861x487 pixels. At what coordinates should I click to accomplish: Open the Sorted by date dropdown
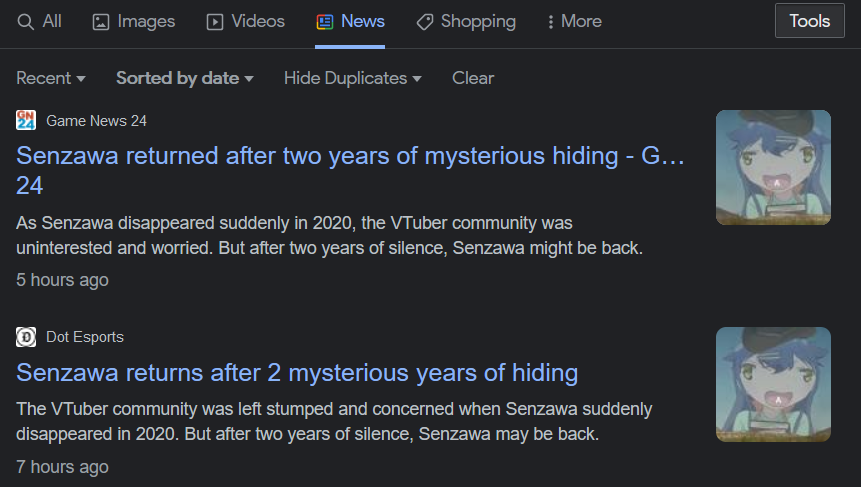pyautogui.click(x=185, y=78)
